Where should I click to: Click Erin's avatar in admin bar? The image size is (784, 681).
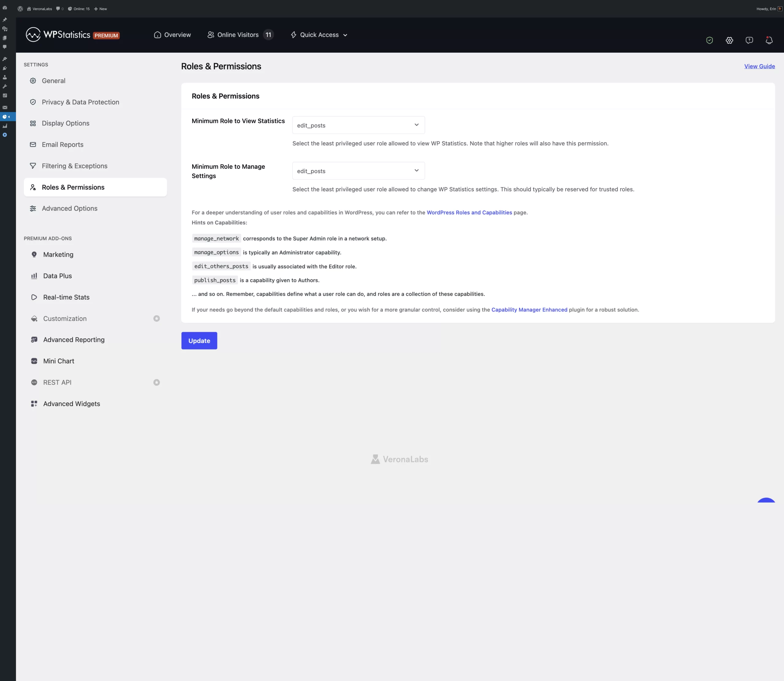[780, 9]
